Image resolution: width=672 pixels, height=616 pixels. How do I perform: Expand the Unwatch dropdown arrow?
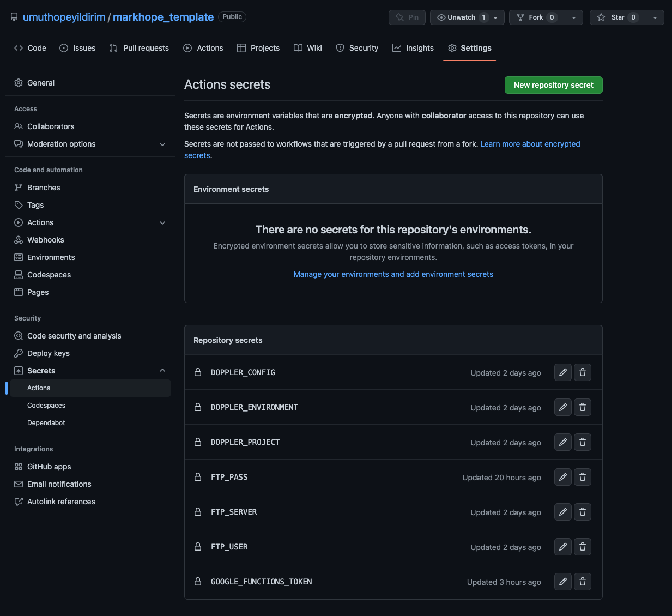tap(495, 17)
